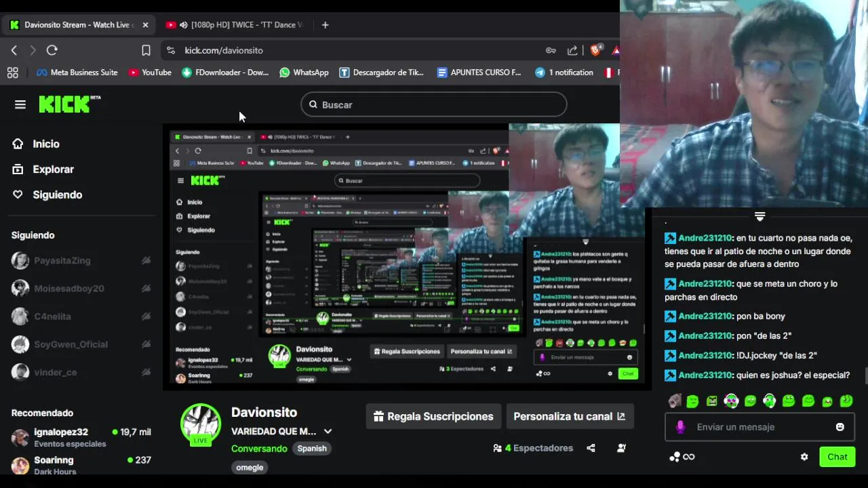Open chat settings gear
Screen dimensions: 868x488
(x=804, y=457)
